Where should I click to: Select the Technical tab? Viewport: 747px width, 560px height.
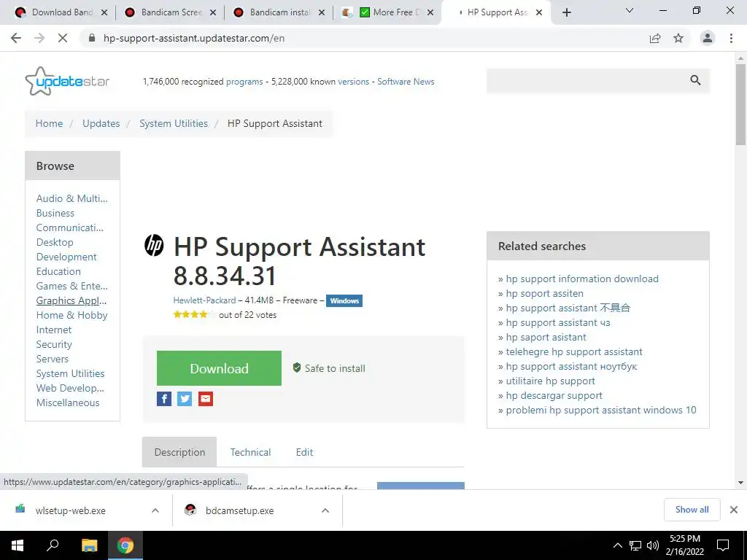coord(251,452)
